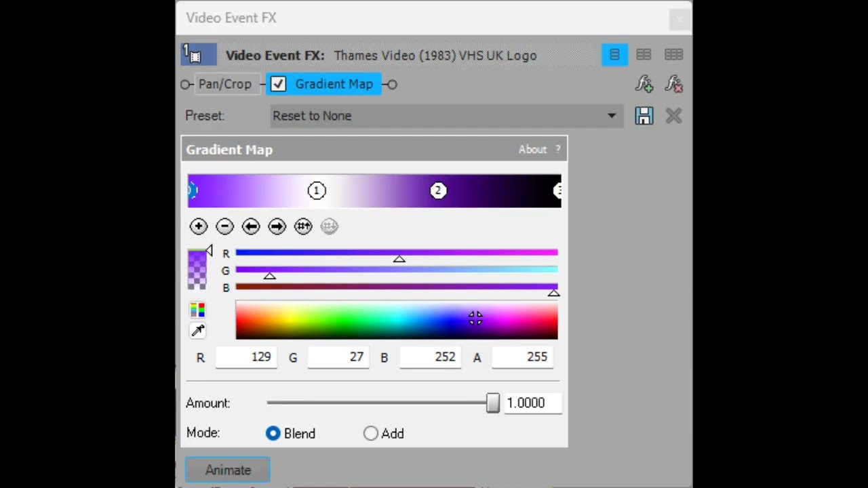868x488 pixels.
Task: Switch to two-column FX view
Action: [x=644, y=55]
